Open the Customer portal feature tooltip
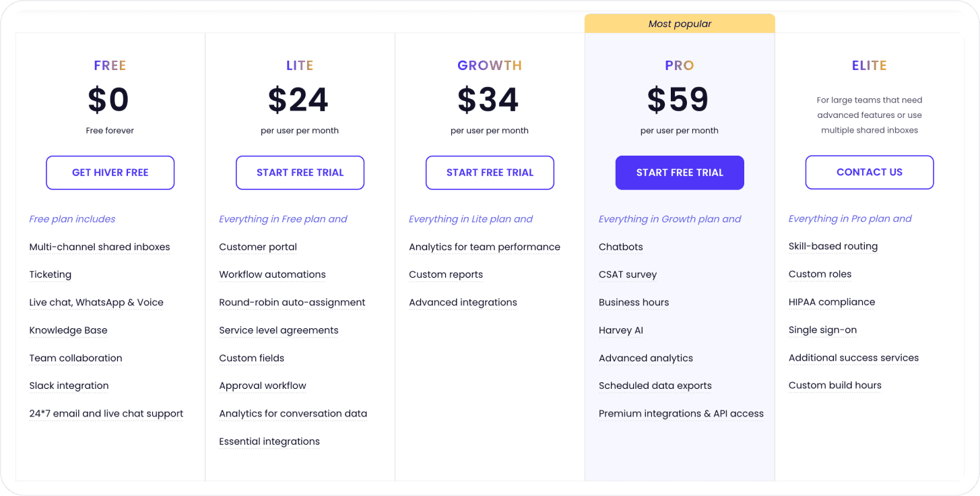Image resolution: width=980 pixels, height=496 pixels. click(x=258, y=247)
